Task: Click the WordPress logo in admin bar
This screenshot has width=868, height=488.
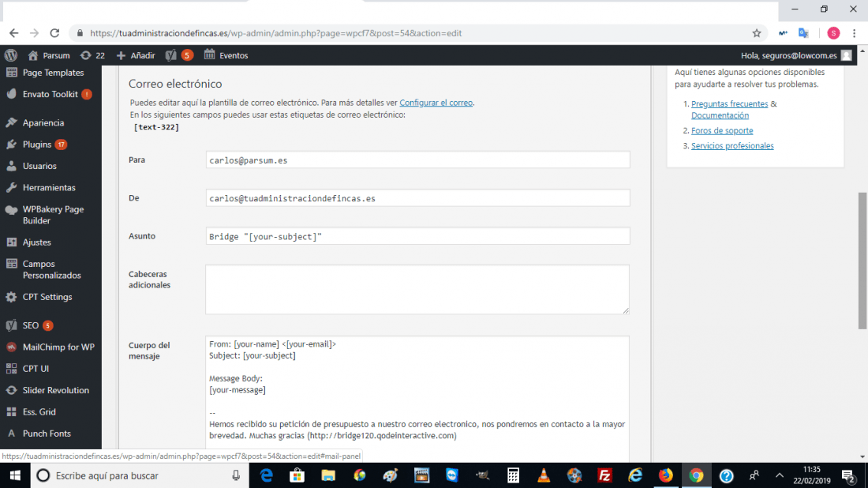Action: pyautogui.click(x=10, y=54)
